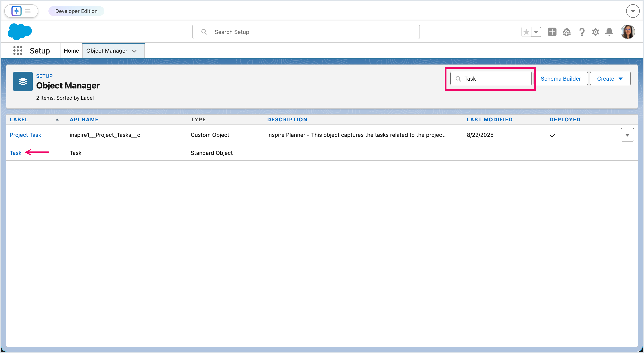644x353 pixels.
Task: Open Schema Builder
Action: (561, 79)
